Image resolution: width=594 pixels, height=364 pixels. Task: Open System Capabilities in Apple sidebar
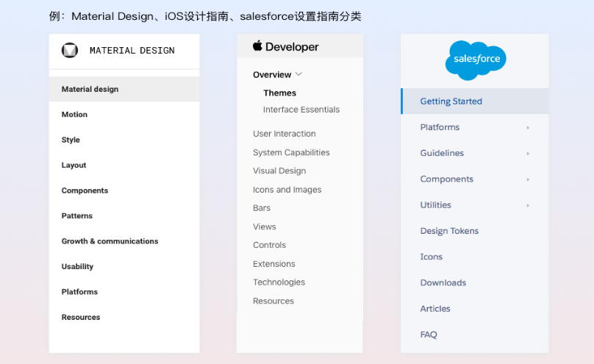(x=291, y=152)
